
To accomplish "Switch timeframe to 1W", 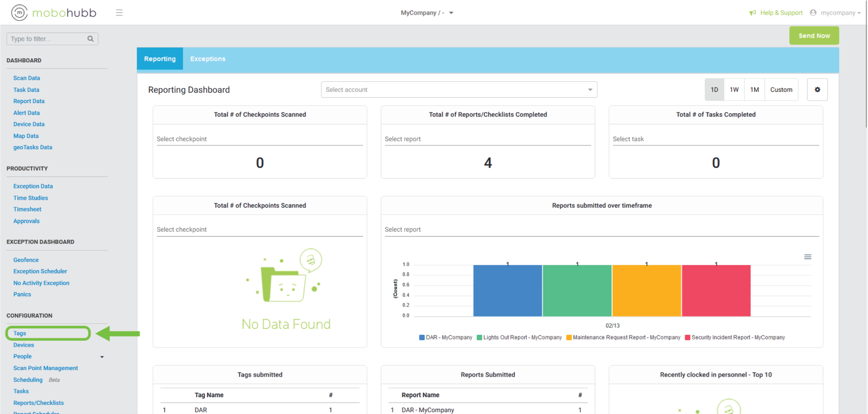I will [734, 90].
